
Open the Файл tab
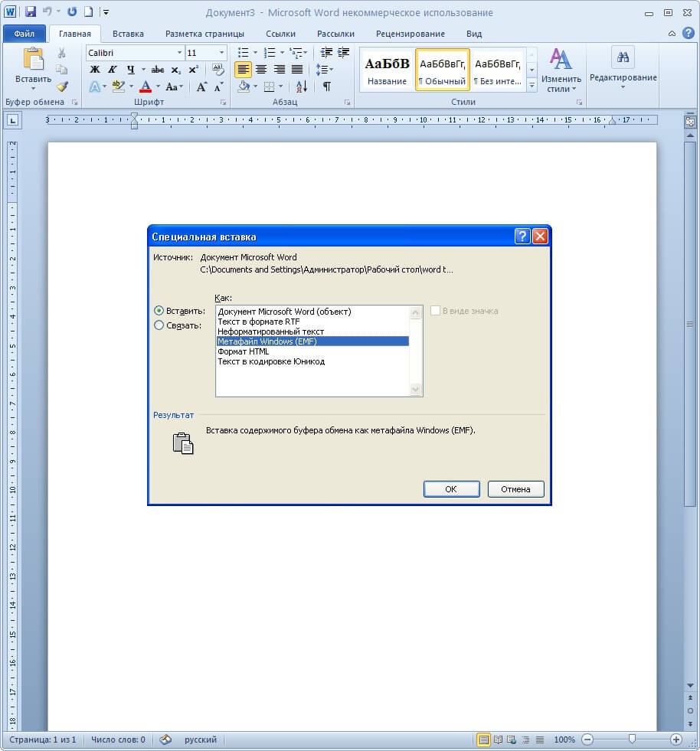click(x=24, y=34)
